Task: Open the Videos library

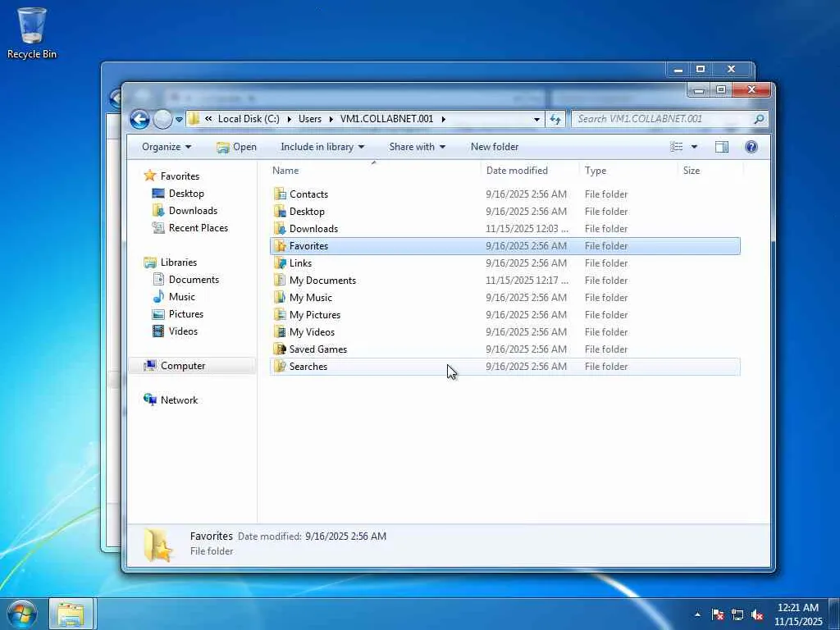Action: [183, 331]
